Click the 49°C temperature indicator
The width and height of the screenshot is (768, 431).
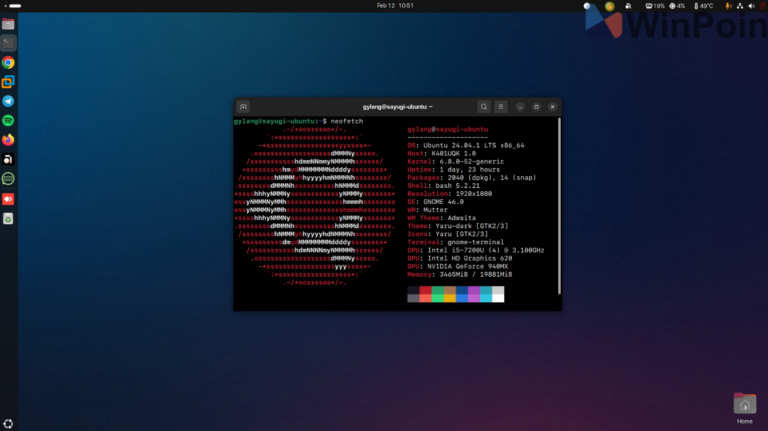(704, 6)
